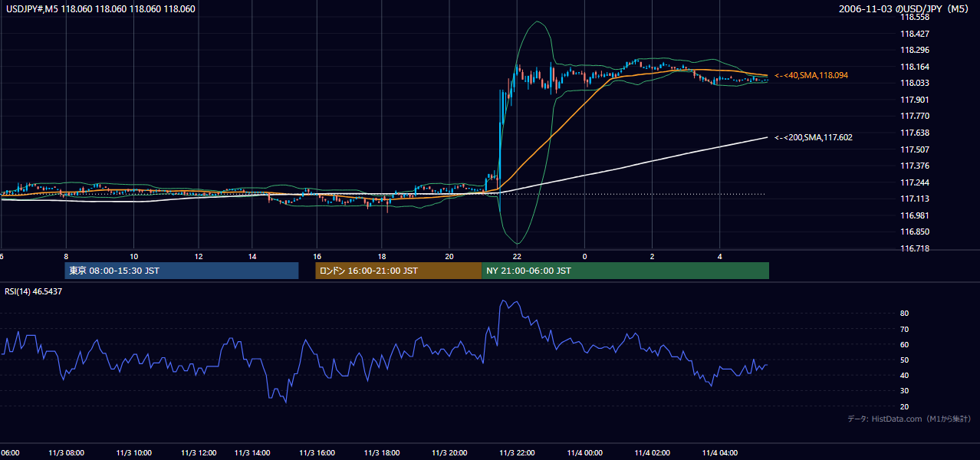Click hour label 22 under price chart
980x460 pixels.
click(x=517, y=256)
